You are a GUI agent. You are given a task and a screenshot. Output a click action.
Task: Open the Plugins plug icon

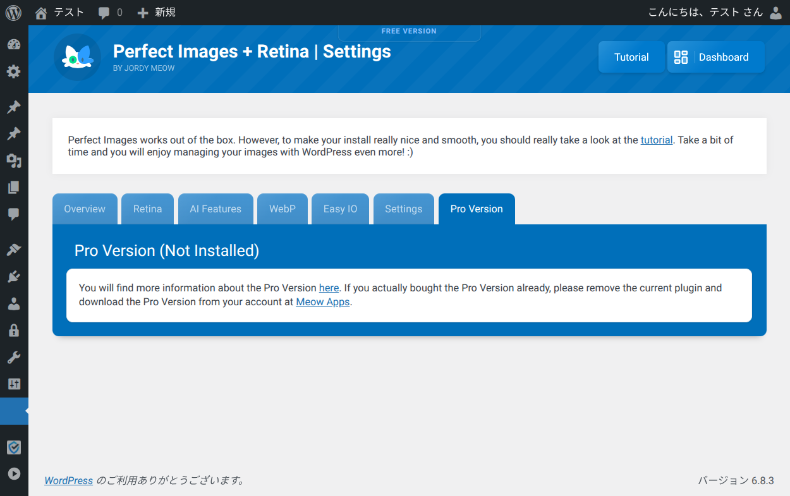click(14, 276)
